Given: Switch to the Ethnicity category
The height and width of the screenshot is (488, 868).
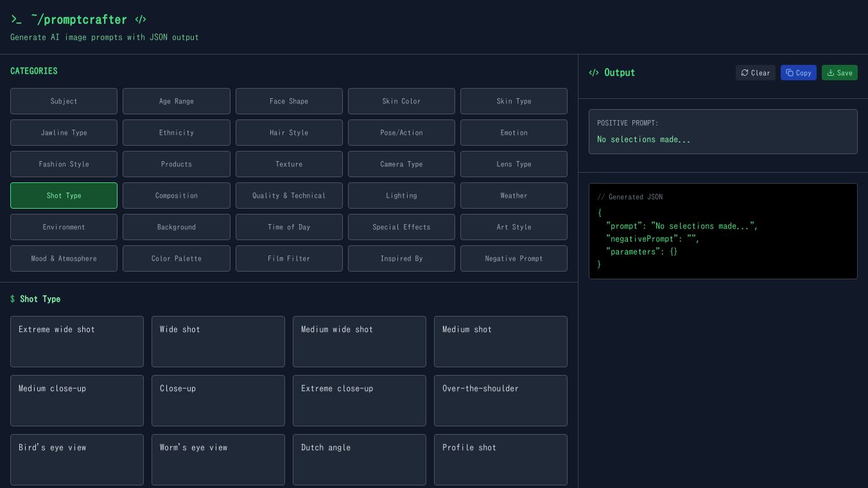Looking at the screenshot, I should [177, 132].
